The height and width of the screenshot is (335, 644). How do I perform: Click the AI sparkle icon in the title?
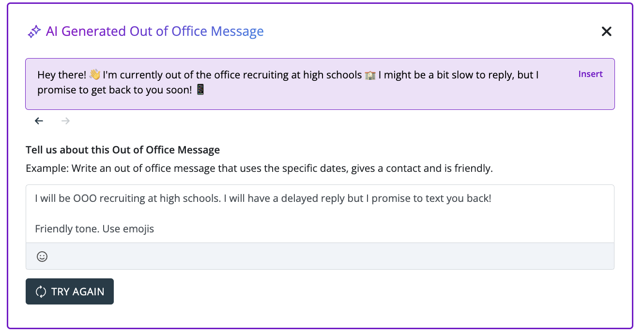pos(34,32)
